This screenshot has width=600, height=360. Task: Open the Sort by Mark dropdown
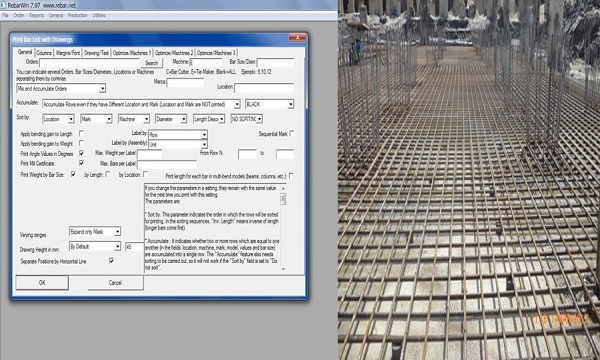point(109,119)
